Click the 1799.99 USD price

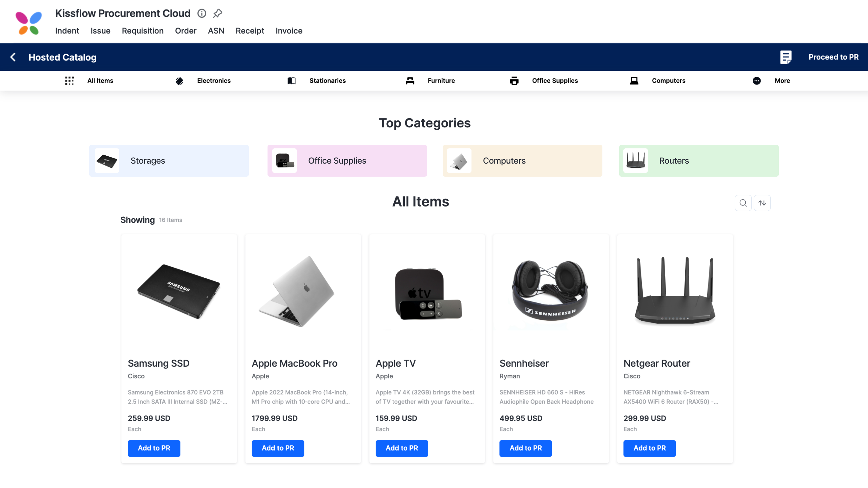[x=275, y=418]
